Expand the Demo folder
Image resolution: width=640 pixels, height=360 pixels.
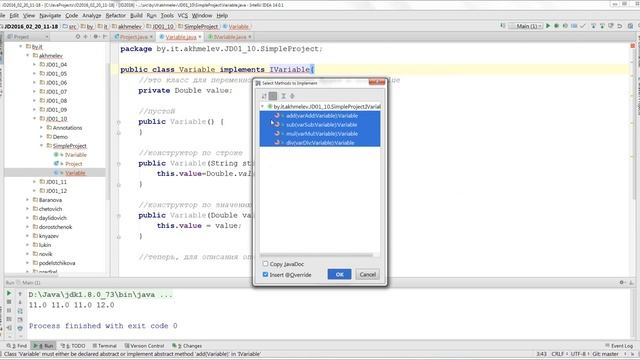(41, 136)
